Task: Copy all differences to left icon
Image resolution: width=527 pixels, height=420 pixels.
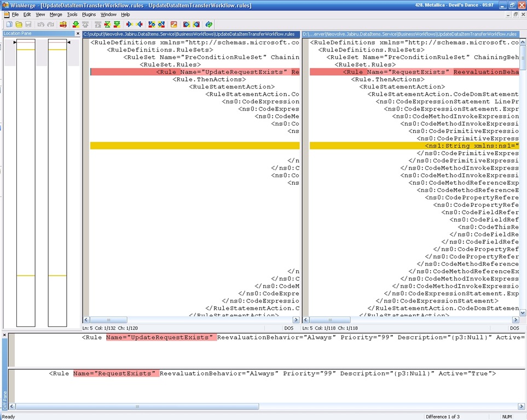Action: [196, 24]
